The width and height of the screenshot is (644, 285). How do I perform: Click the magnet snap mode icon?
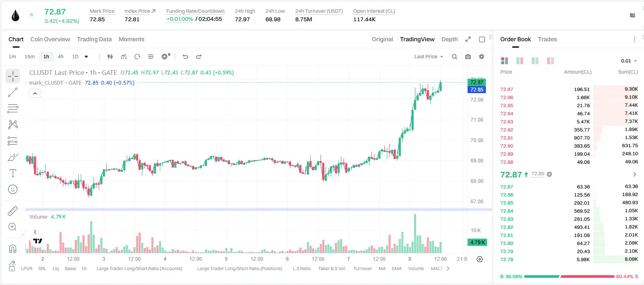pos(13,249)
